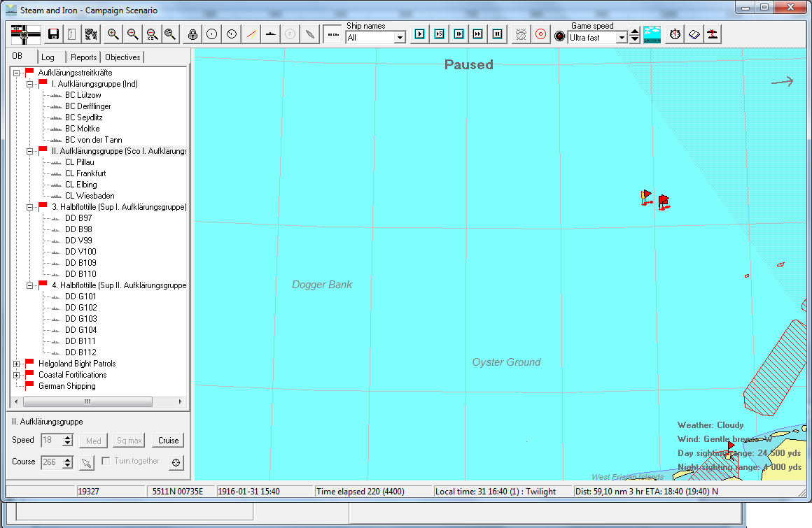Click the stopwatch toolbar icon
Image resolution: width=812 pixels, height=528 pixels.
[675, 35]
